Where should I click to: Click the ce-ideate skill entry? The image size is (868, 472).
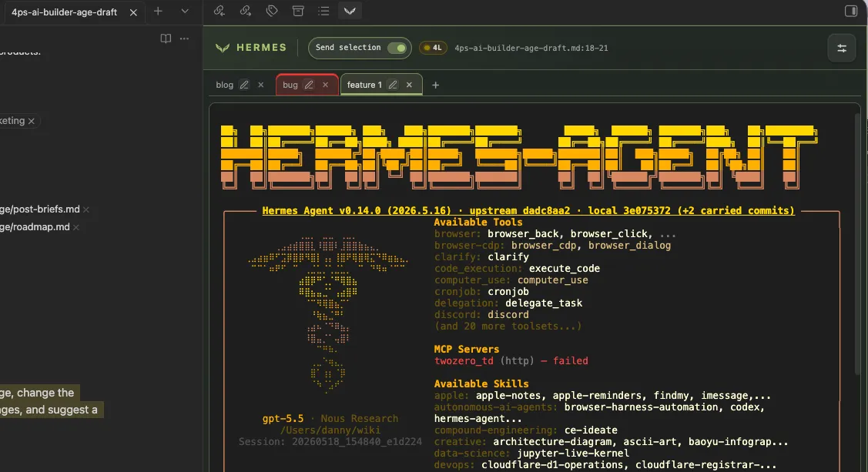pos(591,430)
